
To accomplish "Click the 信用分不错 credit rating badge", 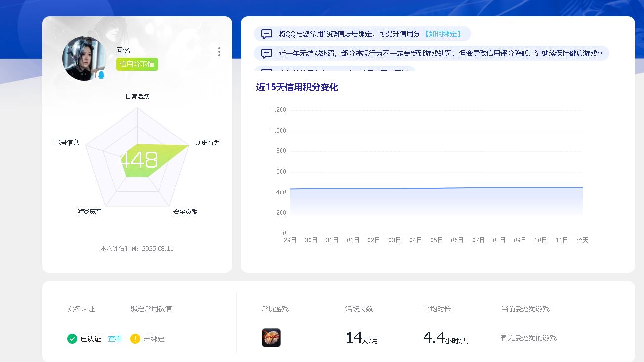I will click(137, 64).
